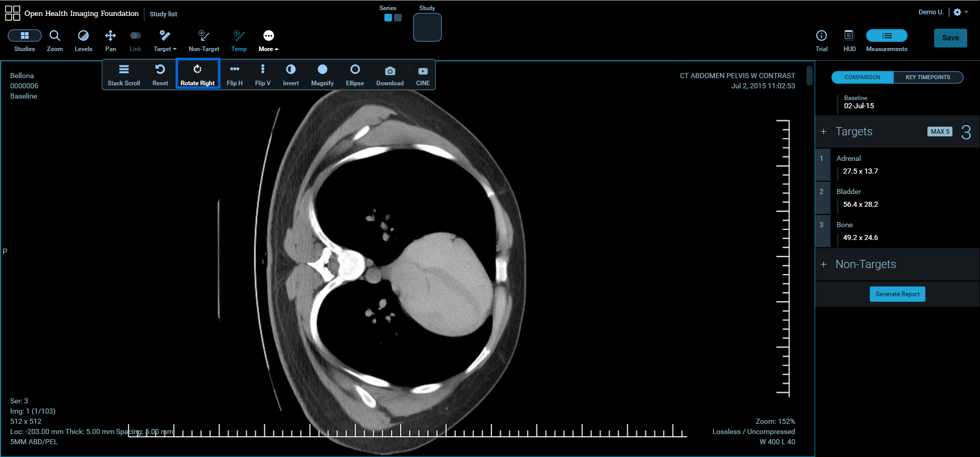Expand the Non-Targets section
The height and width of the screenshot is (457, 980).
823,264
